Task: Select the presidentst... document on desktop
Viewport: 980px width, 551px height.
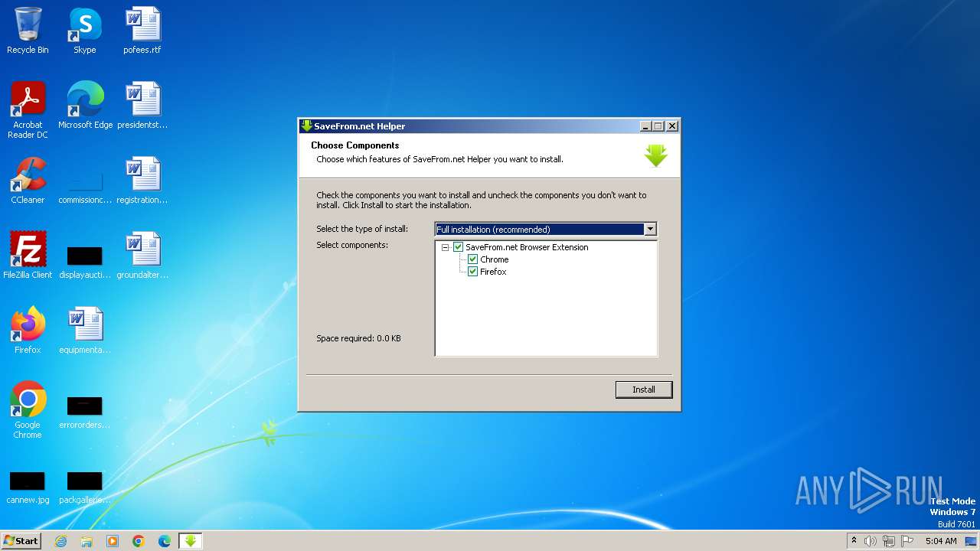Action: point(142,105)
